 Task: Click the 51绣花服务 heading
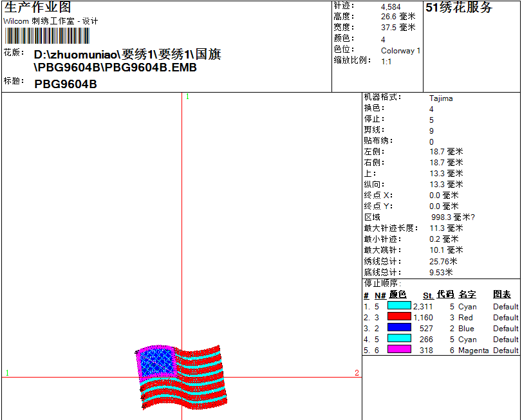click(459, 7)
